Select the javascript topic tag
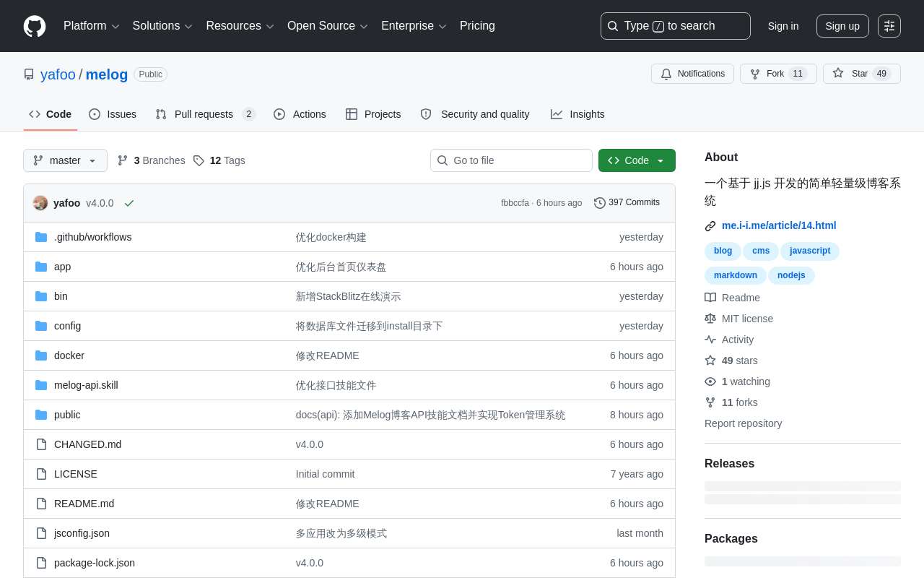The height and width of the screenshot is (578, 924). (x=810, y=251)
